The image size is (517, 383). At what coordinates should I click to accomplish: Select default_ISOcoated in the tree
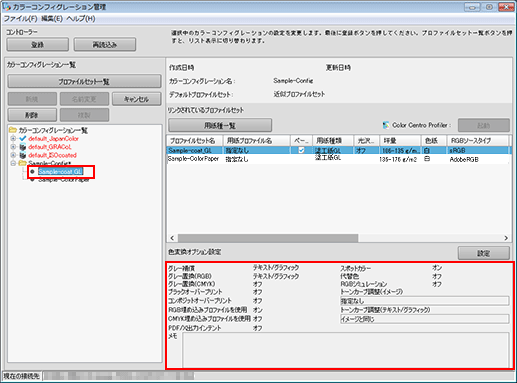[52, 155]
